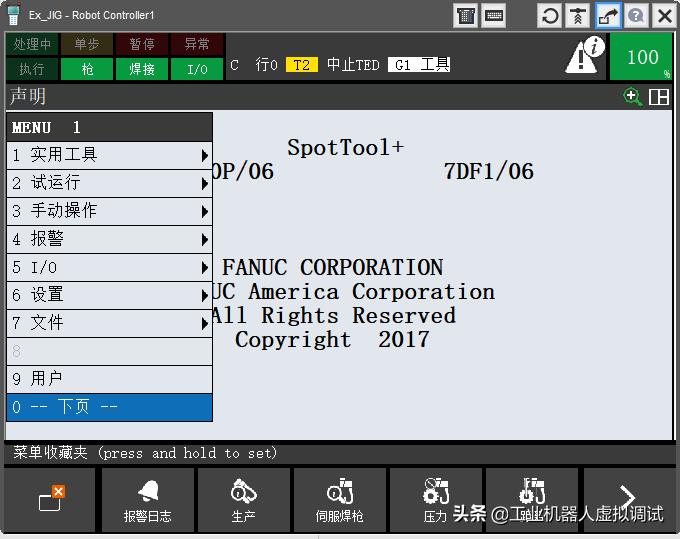
Task: Open the 生产 production shortcut
Action: point(243,500)
